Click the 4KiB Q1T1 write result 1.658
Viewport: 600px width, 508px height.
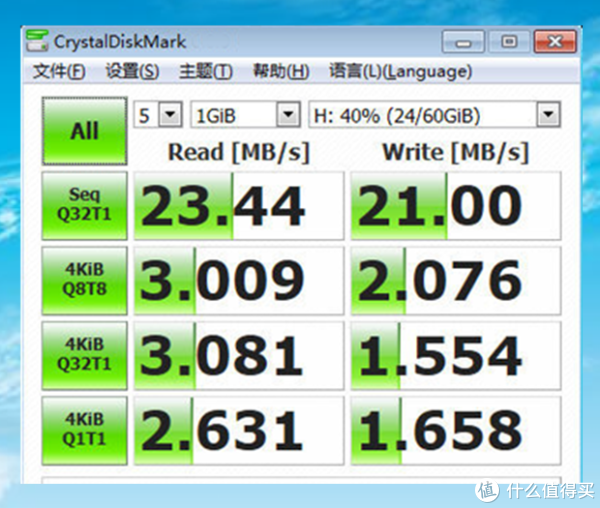point(456,431)
